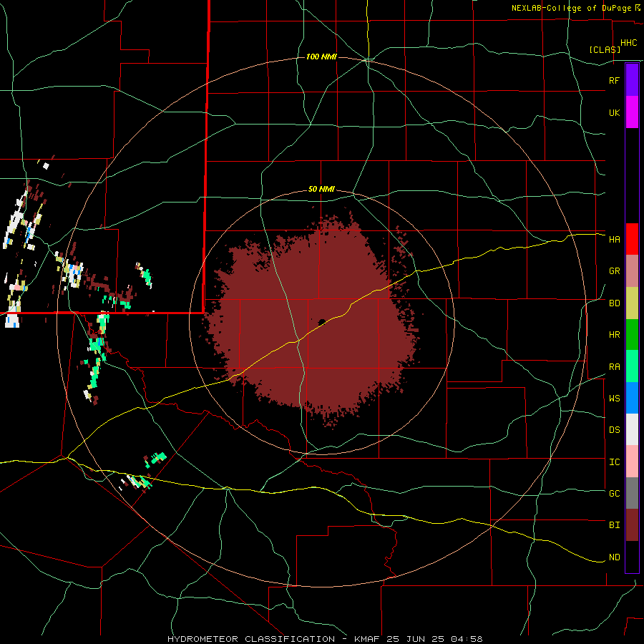Click the GR legend label
This screenshot has width=644, height=644.
point(614,271)
